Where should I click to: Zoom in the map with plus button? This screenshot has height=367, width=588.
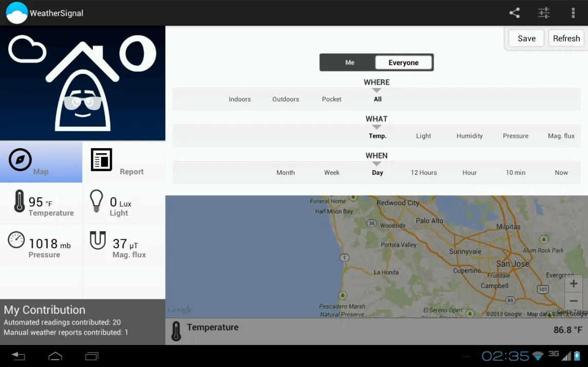point(574,283)
